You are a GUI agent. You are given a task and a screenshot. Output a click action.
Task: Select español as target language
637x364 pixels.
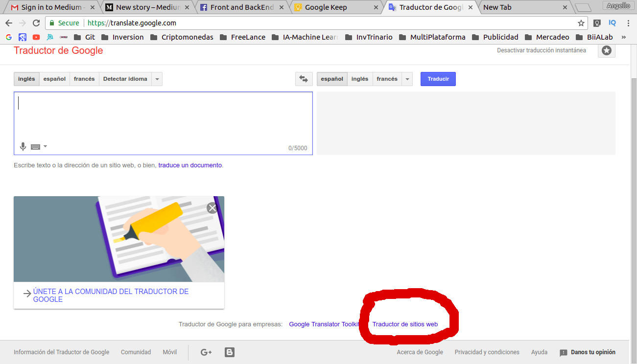pos(332,79)
